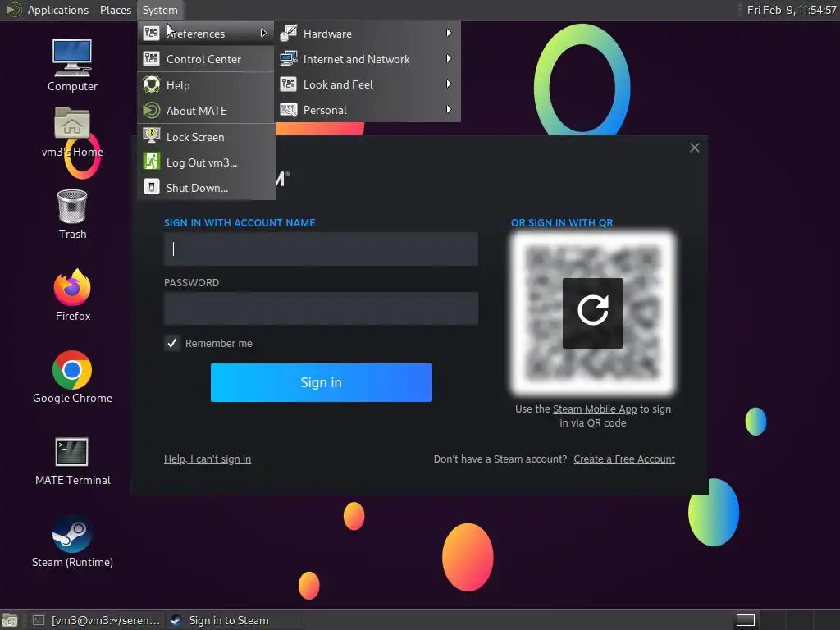The height and width of the screenshot is (630, 840).
Task: Click the Lock Screen icon
Action: [x=152, y=136]
